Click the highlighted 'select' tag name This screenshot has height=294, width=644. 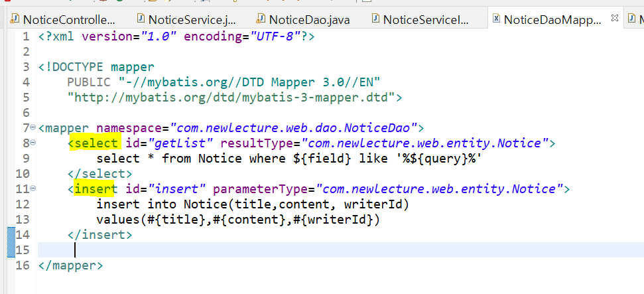[97, 143]
